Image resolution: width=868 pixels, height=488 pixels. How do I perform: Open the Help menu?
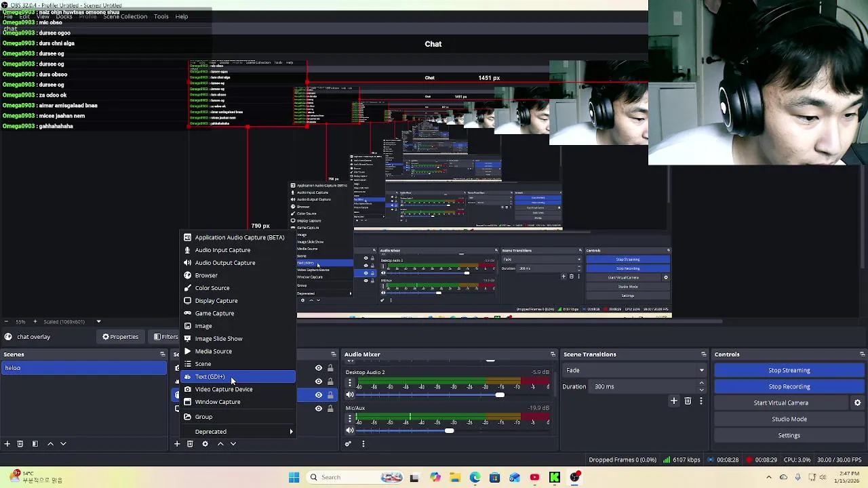(x=182, y=16)
